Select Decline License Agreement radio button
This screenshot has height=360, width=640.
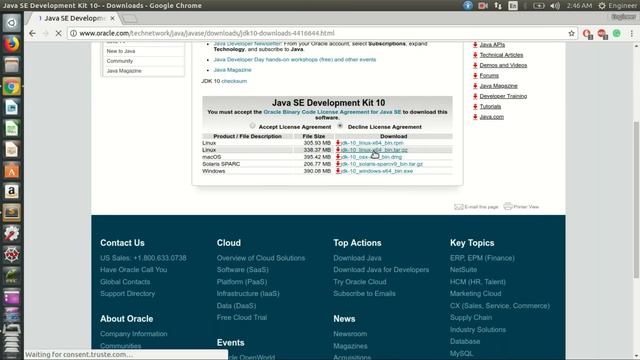coord(340,126)
